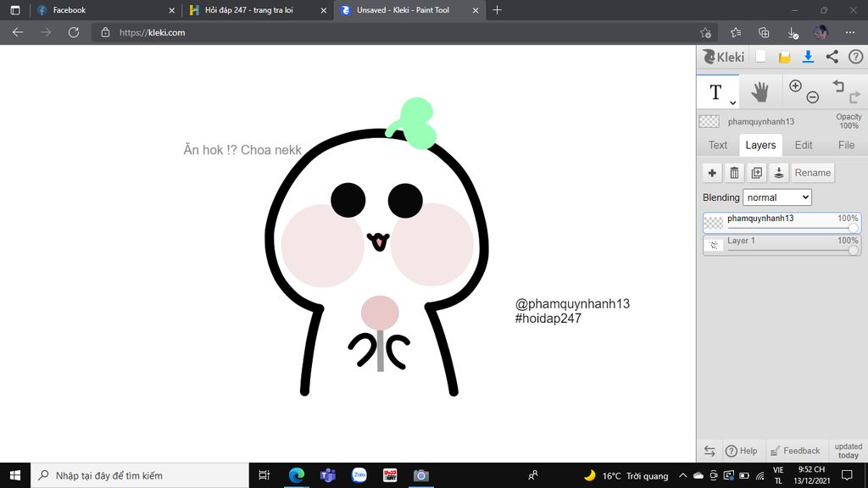Open the tab actions menu icon
868x488 pixels.
15,10
